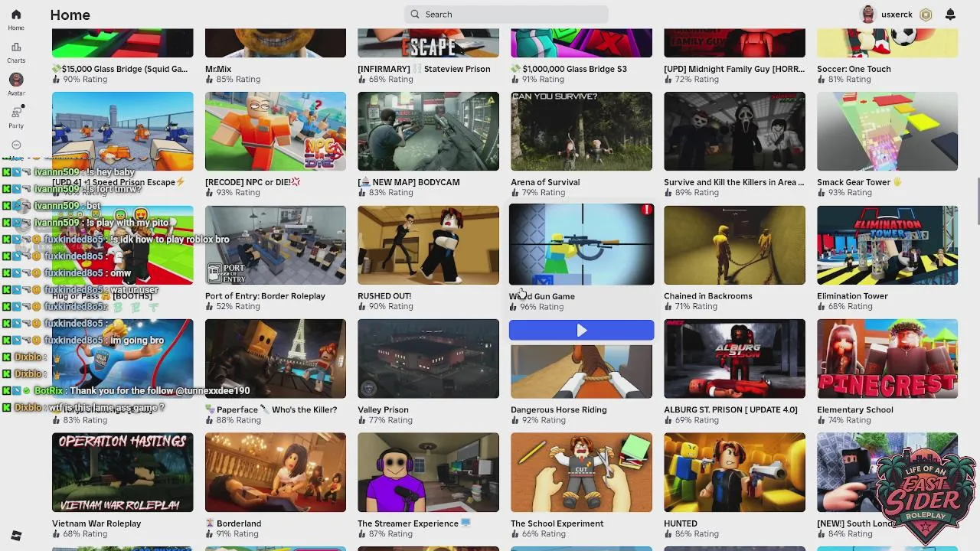The width and height of the screenshot is (980, 551).
Task: Click "[INFIRMARY] Stateview Prison" title
Action: (423, 69)
